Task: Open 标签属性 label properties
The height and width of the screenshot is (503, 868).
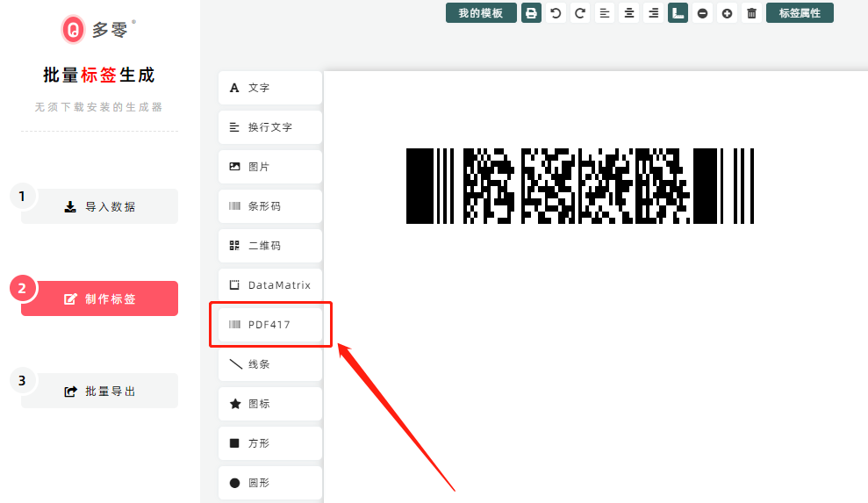Action: [800, 13]
